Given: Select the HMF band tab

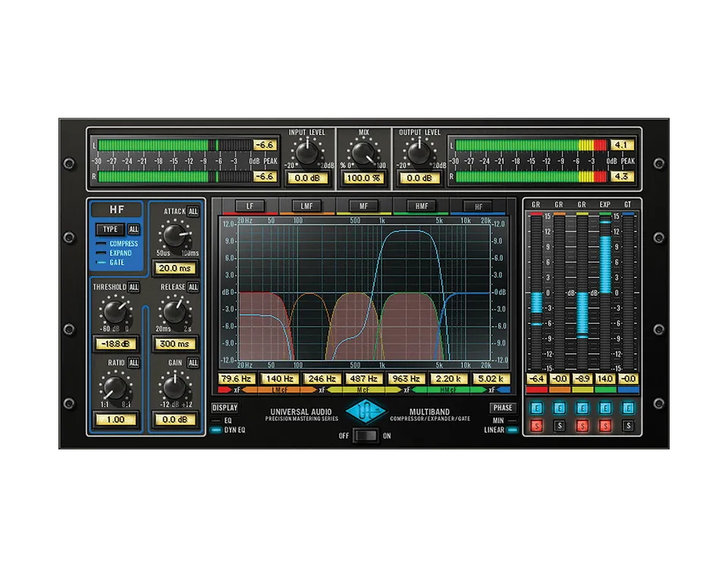Looking at the screenshot, I should pyautogui.click(x=421, y=206).
